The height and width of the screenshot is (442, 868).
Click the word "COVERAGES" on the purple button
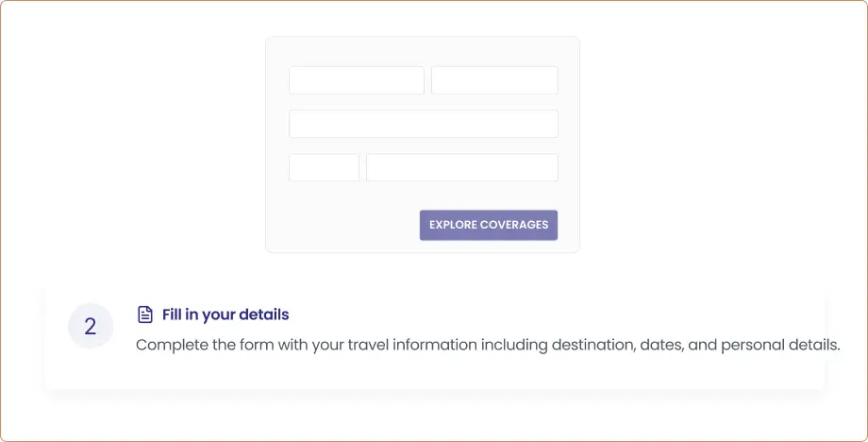click(x=514, y=225)
